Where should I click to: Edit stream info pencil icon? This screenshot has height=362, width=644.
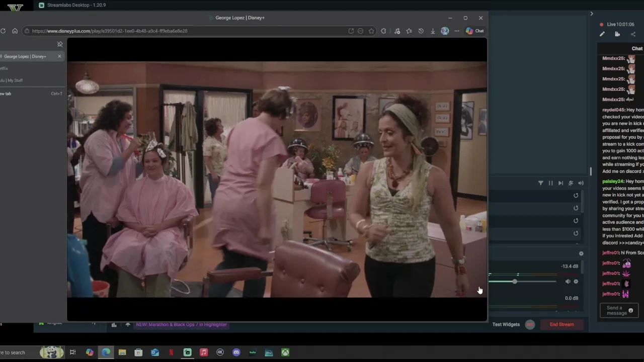(602, 34)
